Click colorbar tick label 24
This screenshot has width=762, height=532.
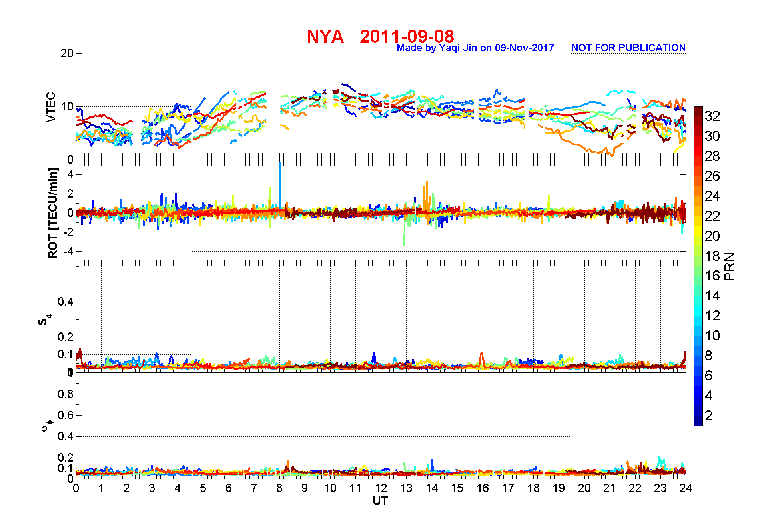tap(712, 196)
